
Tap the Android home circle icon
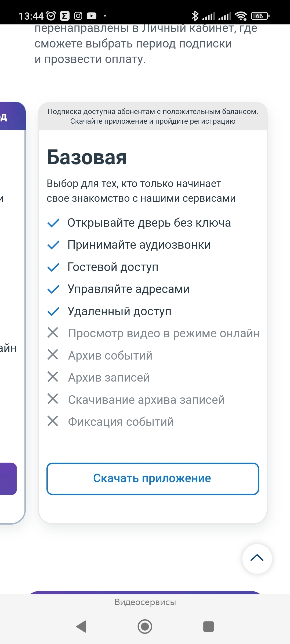[145, 627]
